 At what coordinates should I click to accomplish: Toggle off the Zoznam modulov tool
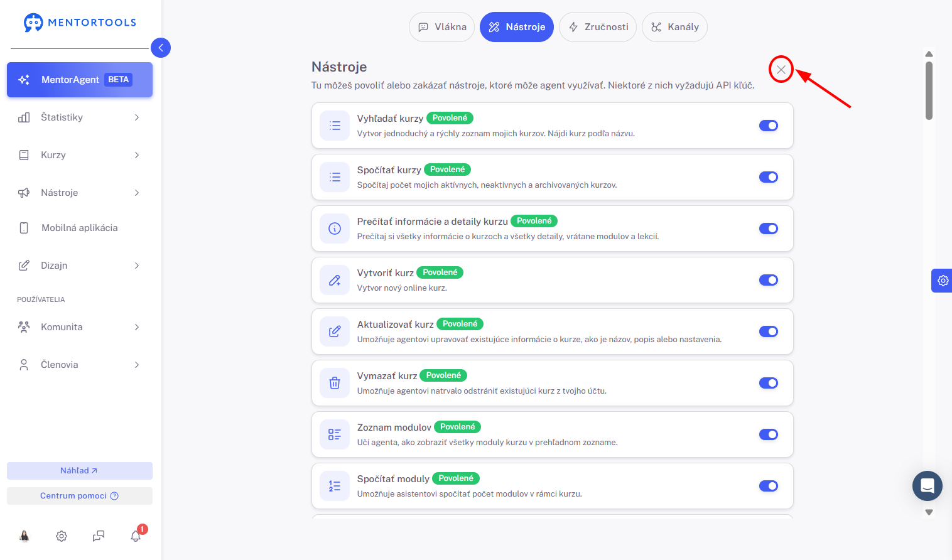(x=769, y=434)
